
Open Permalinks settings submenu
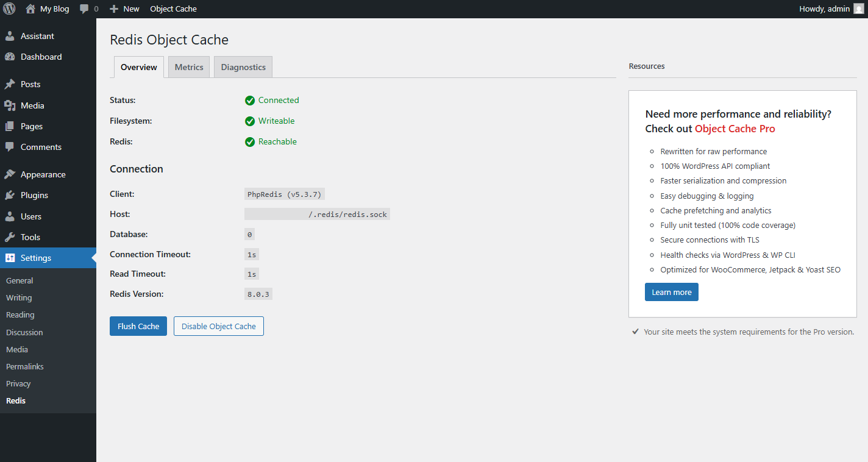coord(25,366)
